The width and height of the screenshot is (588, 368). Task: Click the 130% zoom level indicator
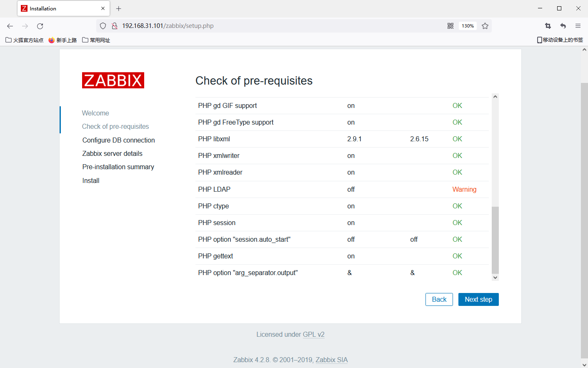(x=468, y=26)
